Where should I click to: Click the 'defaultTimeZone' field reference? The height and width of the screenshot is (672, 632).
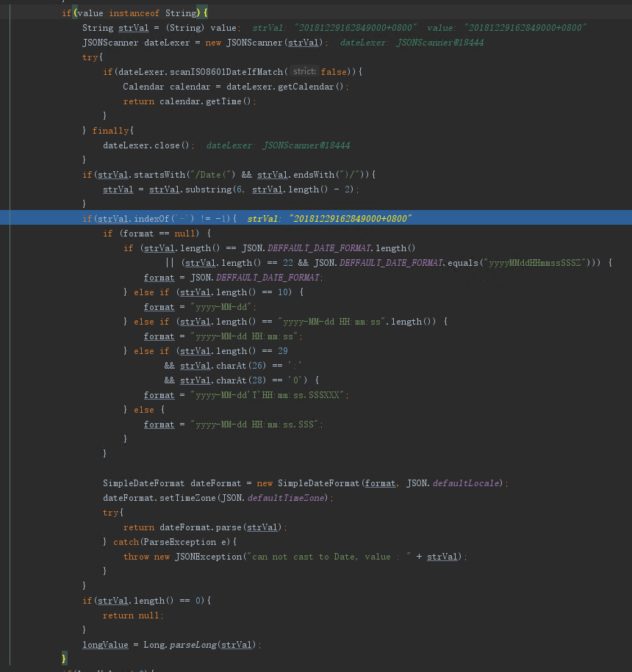[286, 498]
